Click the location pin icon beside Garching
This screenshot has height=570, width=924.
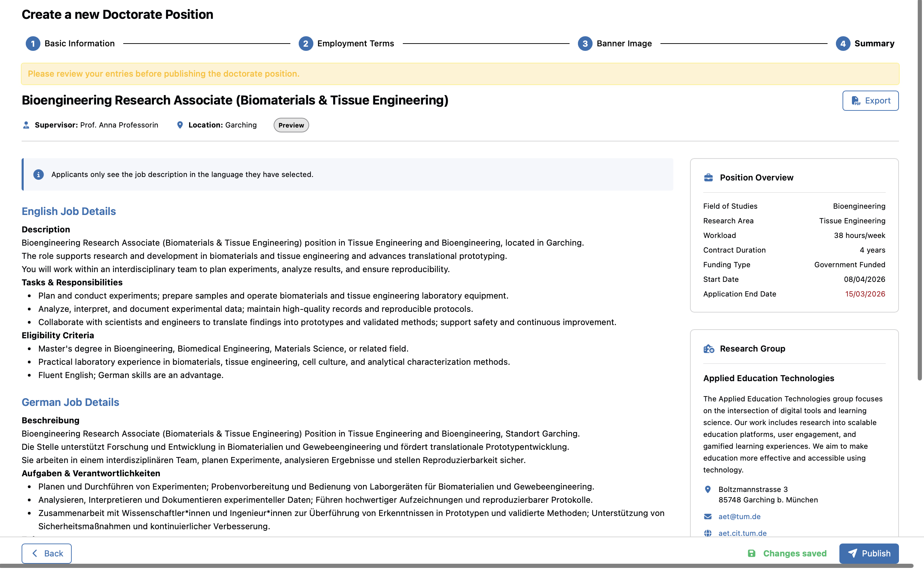pyautogui.click(x=180, y=125)
